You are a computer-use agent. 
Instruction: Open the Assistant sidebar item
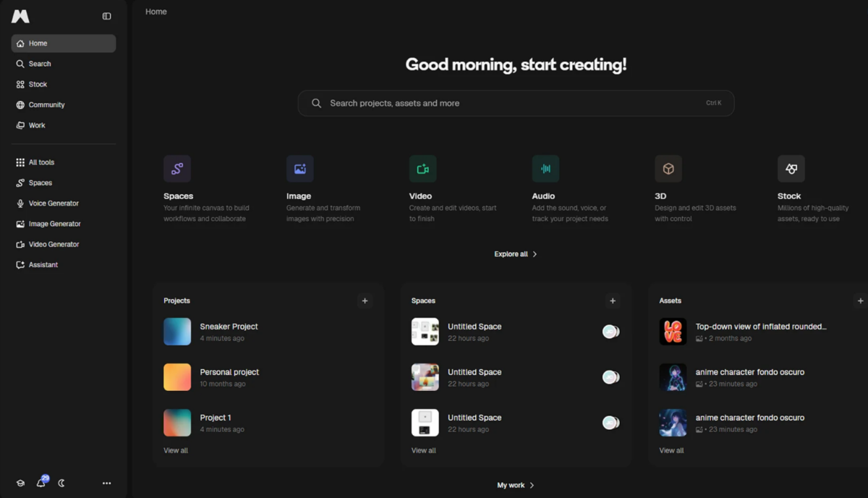(64, 265)
